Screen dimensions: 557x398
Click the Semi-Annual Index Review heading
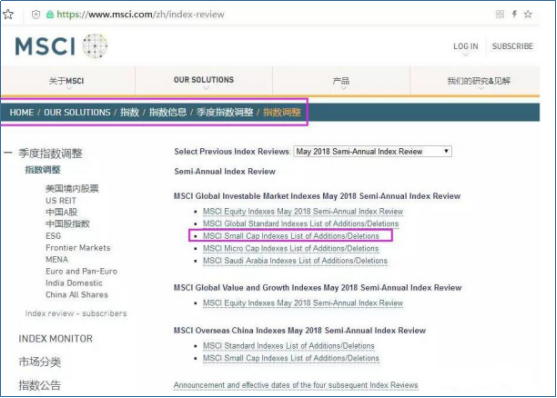pyautogui.click(x=225, y=171)
